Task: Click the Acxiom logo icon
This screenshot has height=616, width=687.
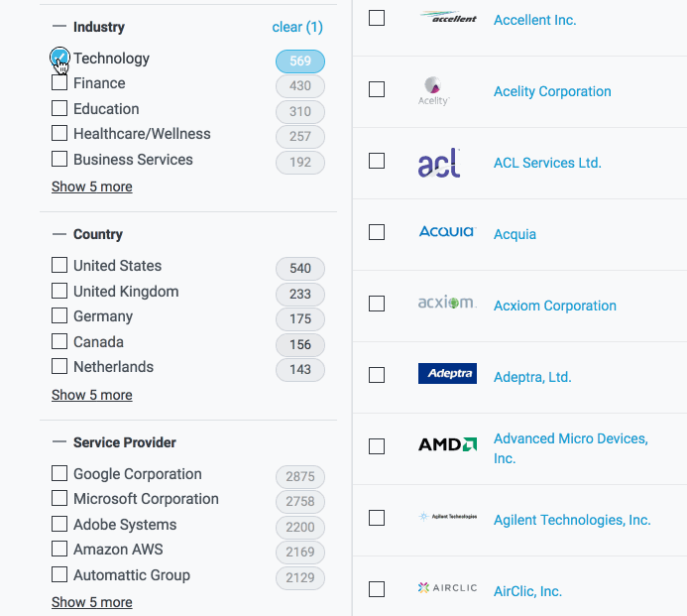Action: [447, 304]
